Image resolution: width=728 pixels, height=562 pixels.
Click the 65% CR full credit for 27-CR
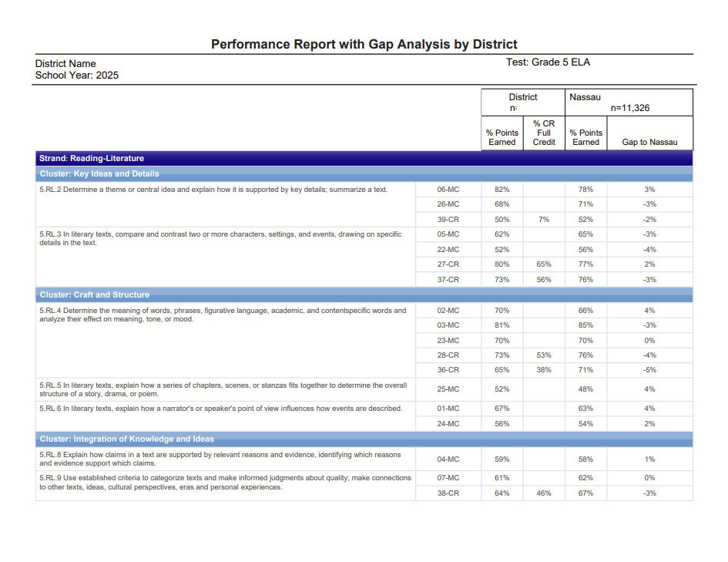(544, 264)
